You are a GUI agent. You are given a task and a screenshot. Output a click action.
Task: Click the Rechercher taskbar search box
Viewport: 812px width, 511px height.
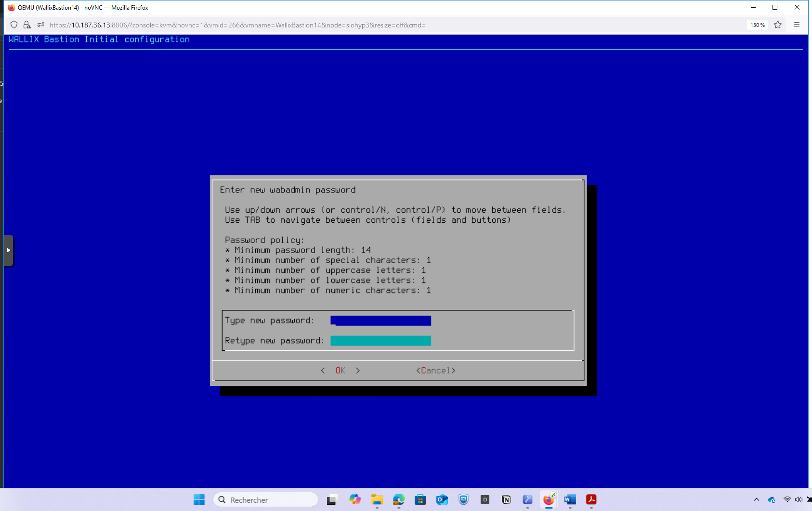pos(265,500)
